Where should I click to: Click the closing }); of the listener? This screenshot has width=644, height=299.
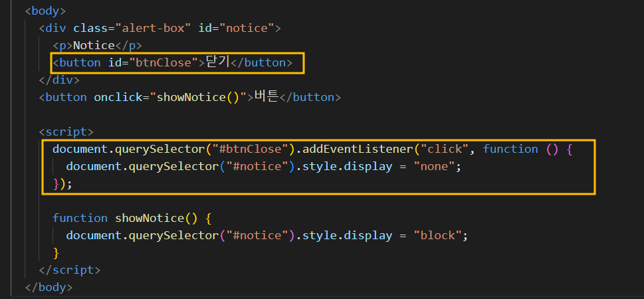click(x=62, y=183)
